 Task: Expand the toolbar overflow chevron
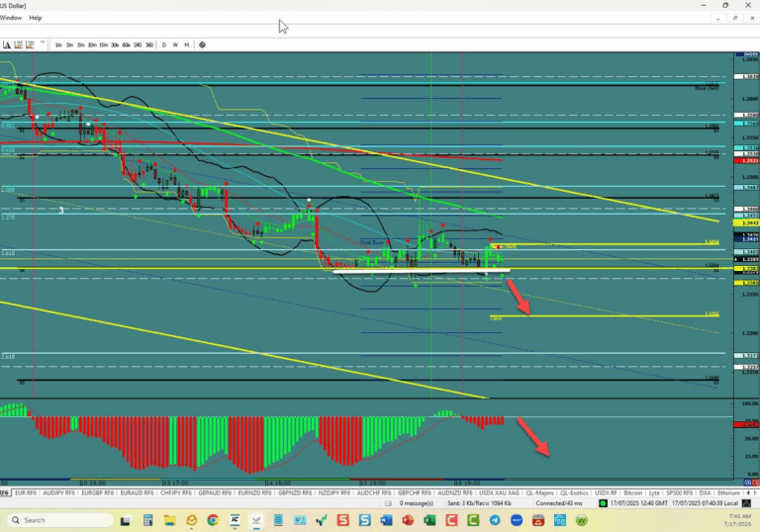point(43,43)
